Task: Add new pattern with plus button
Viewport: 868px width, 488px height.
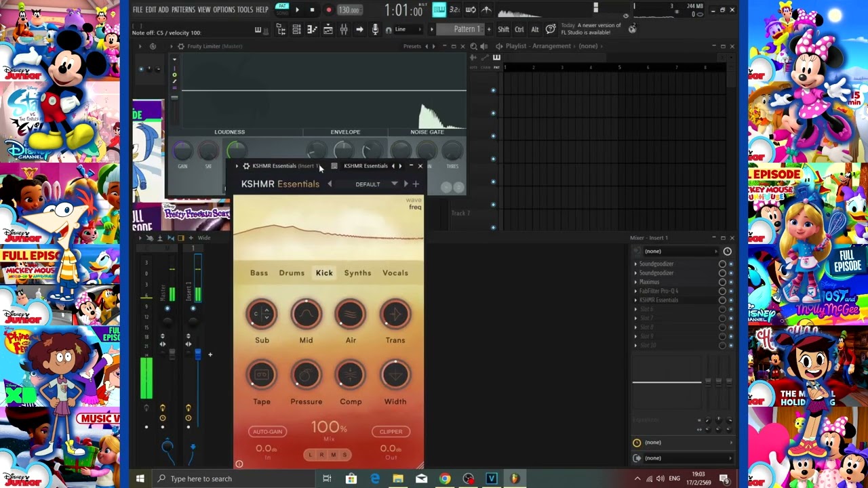Action: [x=488, y=29]
